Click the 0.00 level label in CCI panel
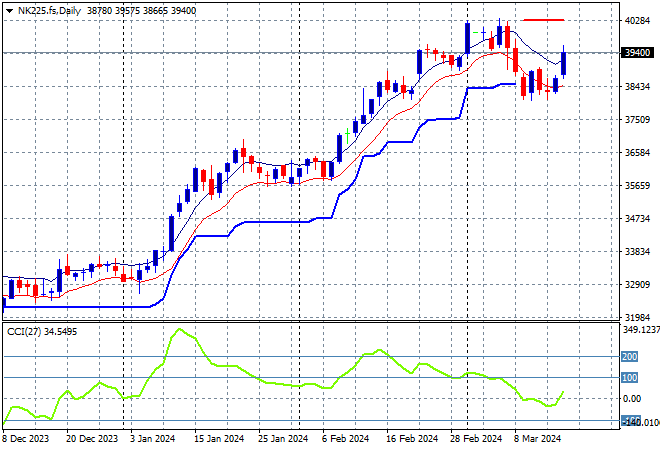 (631, 398)
